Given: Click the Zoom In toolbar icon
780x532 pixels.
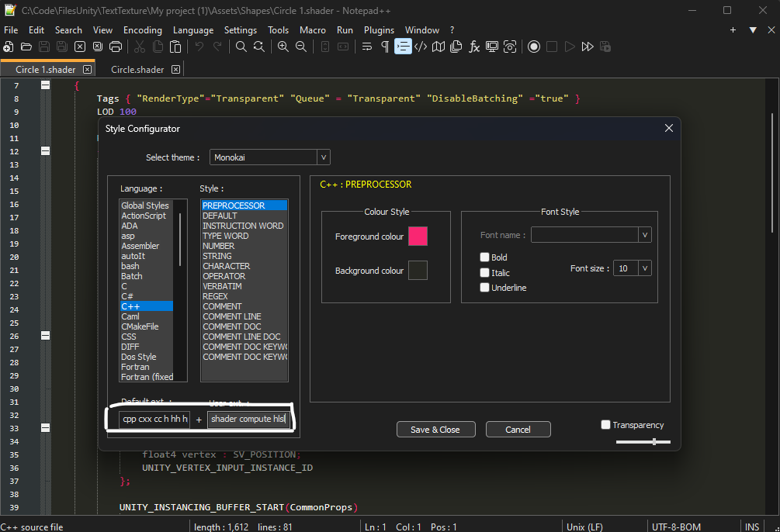Looking at the screenshot, I should [283, 47].
